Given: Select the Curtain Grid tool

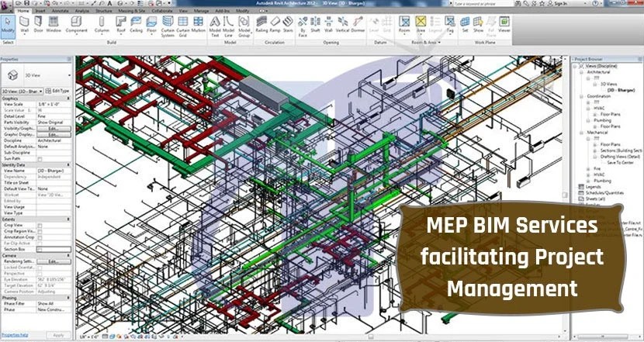Looking at the screenshot, I should click(x=183, y=26).
